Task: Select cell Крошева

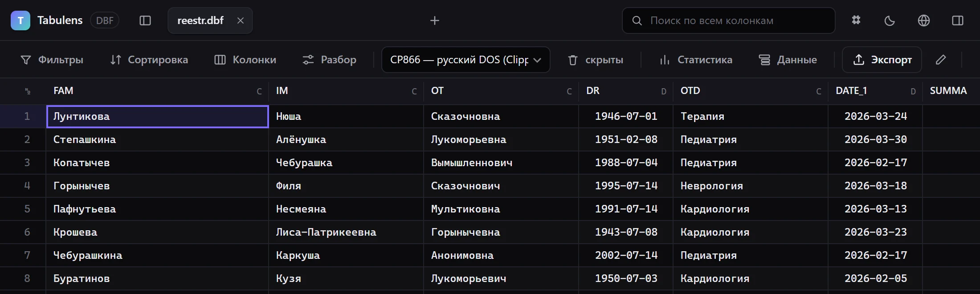Action: coord(157,232)
